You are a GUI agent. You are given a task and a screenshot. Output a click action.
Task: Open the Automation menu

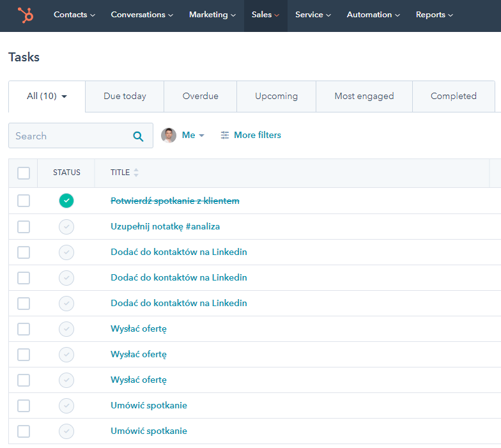click(x=373, y=15)
